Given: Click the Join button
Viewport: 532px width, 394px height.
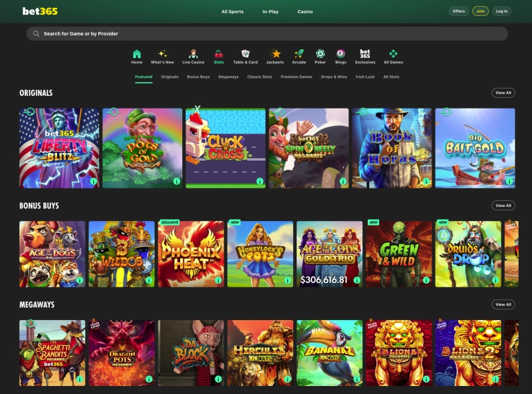Looking at the screenshot, I should [480, 11].
